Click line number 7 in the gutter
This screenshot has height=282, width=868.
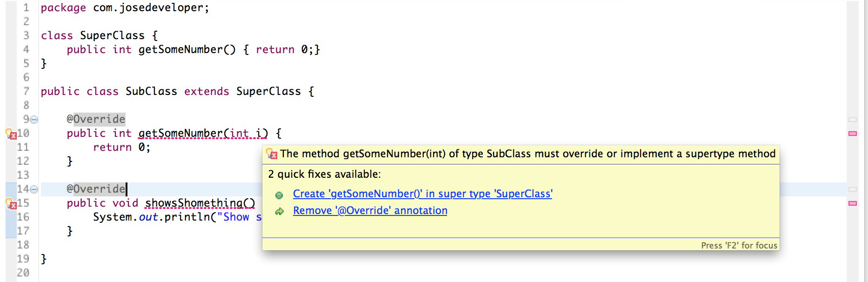point(27,91)
